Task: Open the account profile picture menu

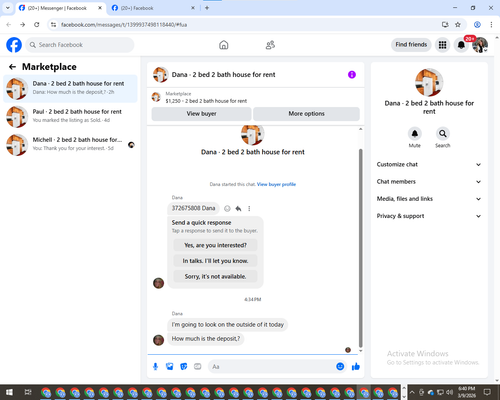Action: (x=480, y=45)
